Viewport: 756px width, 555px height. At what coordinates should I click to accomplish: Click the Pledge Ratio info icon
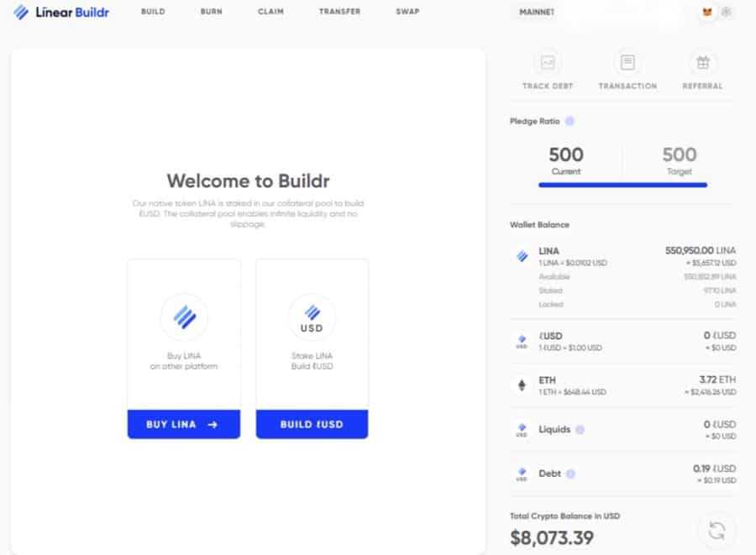(570, 122)
